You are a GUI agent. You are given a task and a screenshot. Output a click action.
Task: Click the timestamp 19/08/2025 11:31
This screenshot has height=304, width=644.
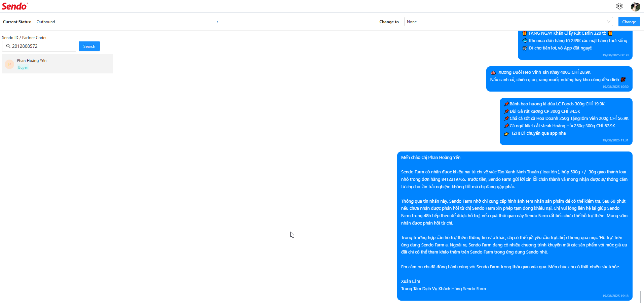[x=615, y=140]
